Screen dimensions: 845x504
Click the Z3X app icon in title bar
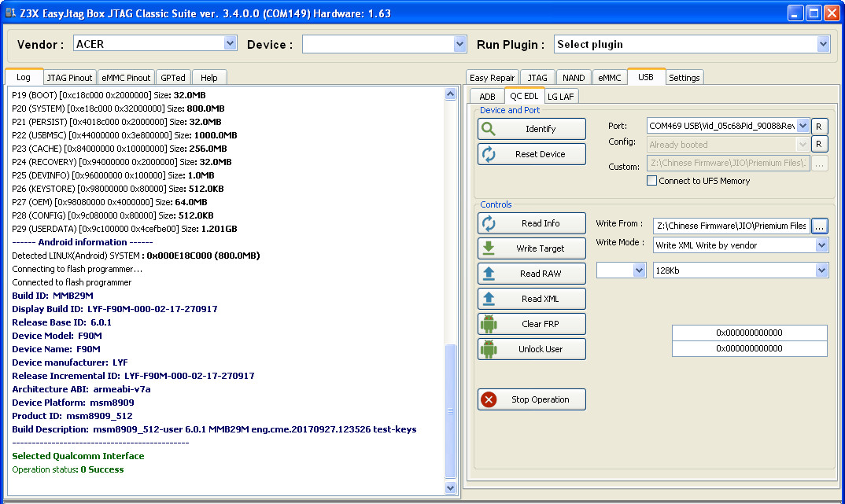click(10, 13)
